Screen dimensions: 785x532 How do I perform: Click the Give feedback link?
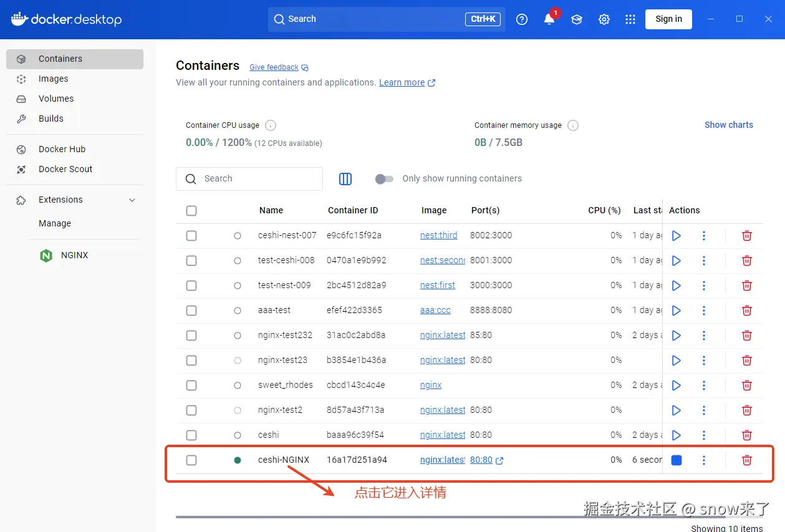[x=279, y=67]
